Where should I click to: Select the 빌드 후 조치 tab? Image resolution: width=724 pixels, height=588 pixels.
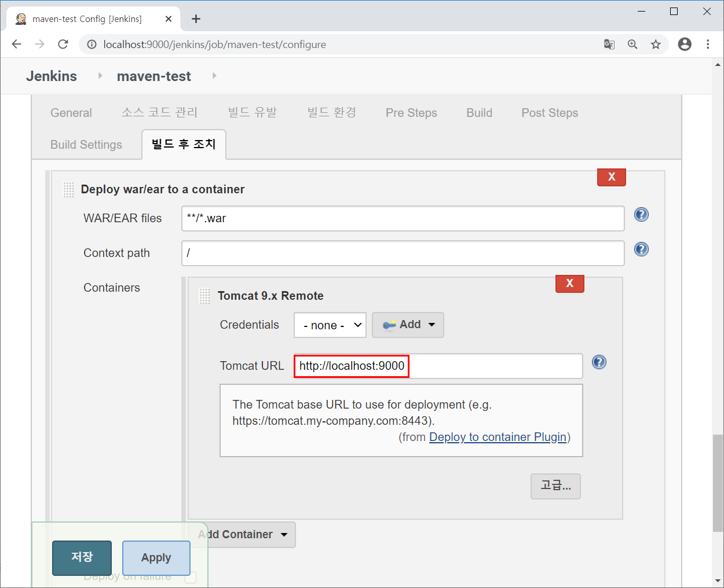[184, 144]
